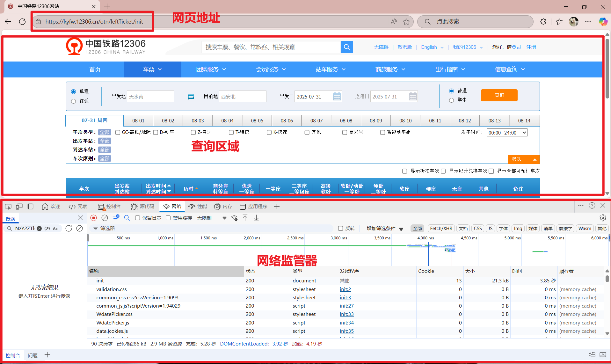Open the browser profile avatar
This screenshot has height=364, width=611.
(574, 22)
